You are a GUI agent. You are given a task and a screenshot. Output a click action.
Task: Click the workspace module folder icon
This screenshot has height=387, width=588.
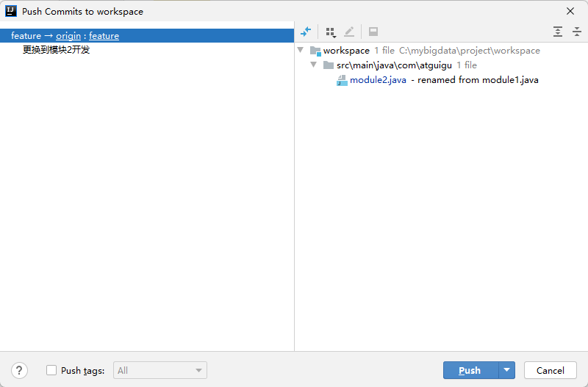pos(315,51)
